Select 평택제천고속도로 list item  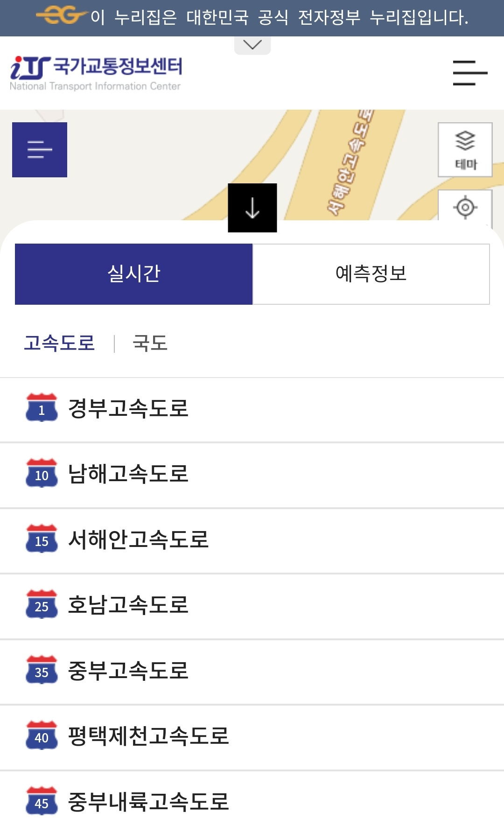(252, 737)
